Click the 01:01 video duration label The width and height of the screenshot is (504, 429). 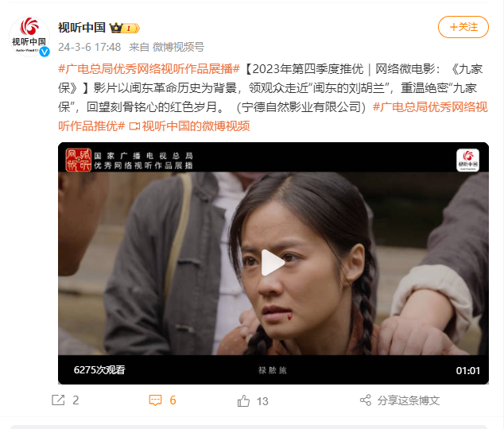[x=467, y=370]
